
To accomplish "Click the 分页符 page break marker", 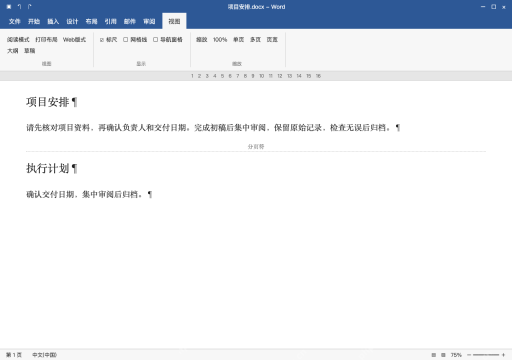I will point(256,146).
